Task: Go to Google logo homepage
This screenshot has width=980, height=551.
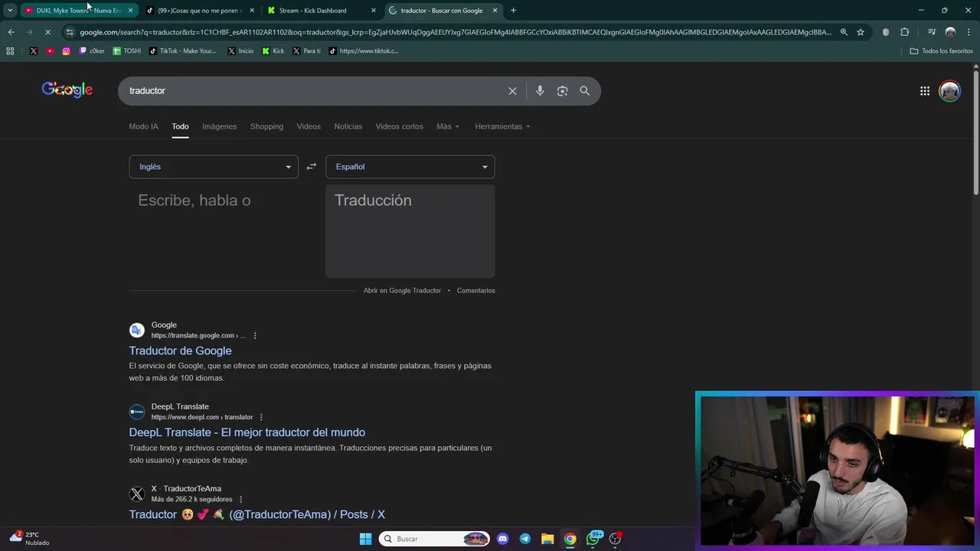Action: 67,90
